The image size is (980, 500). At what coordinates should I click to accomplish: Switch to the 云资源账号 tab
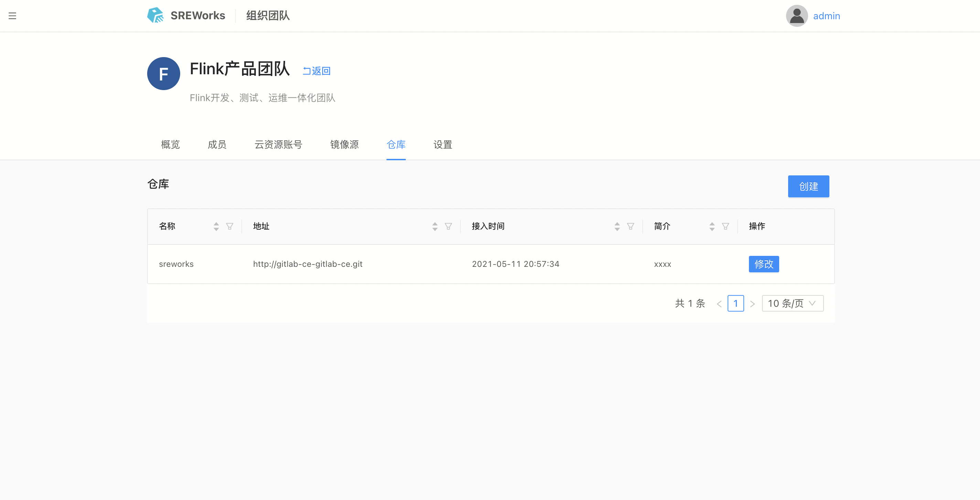click(x=278, y=144)
